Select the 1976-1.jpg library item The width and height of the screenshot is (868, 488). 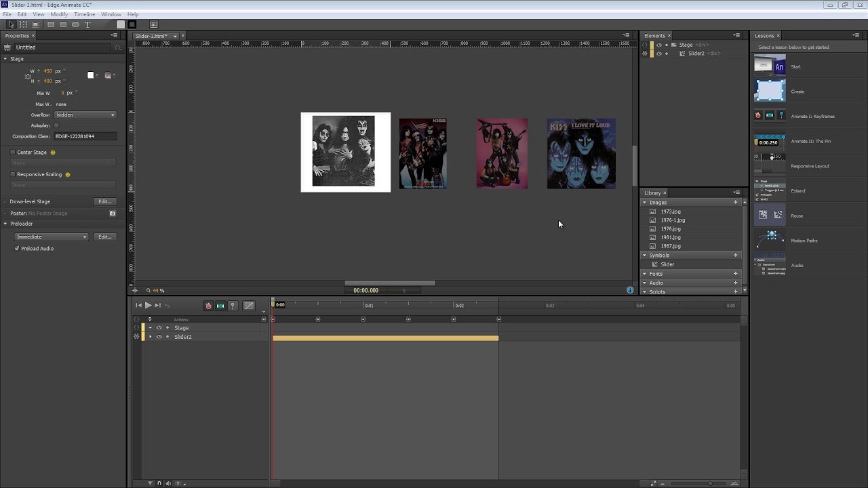[673, 220]
